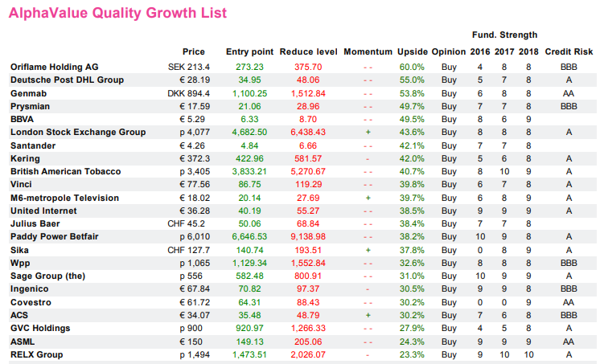Viewport: 604px width, 364px height.
Task: Select the Prysmian company name
Action: click(x=30, y=106)
